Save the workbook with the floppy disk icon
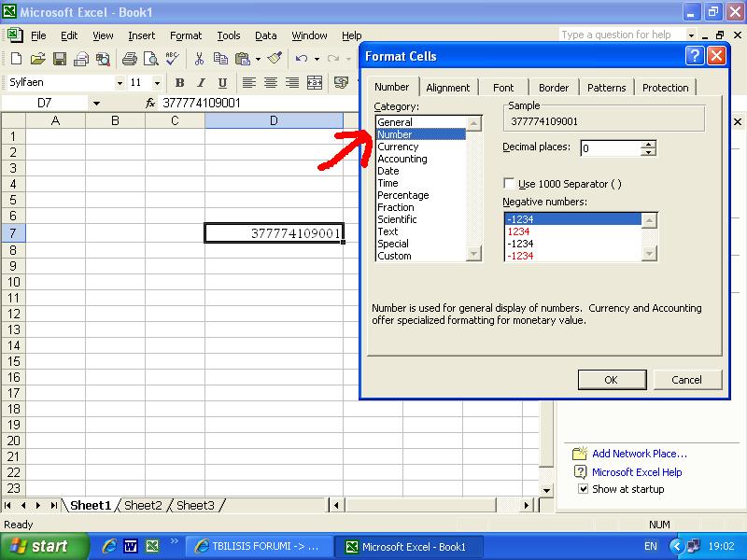This screenshot has width=747, height=560. click(60, 59)
